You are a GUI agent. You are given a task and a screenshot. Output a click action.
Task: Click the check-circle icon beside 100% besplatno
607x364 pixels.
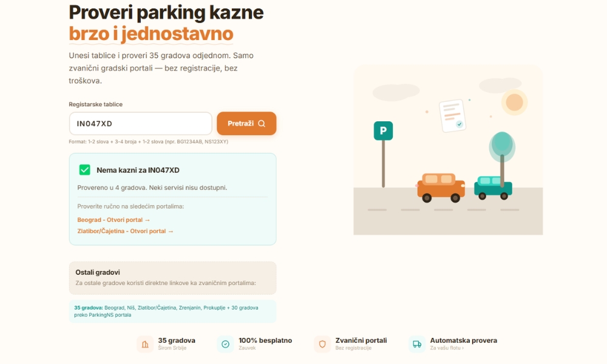225,344
